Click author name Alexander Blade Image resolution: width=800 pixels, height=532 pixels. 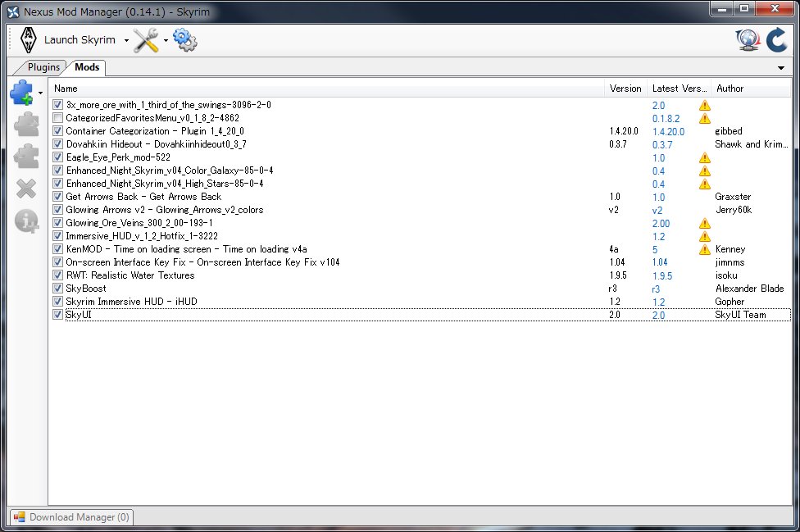click(749, 289)
